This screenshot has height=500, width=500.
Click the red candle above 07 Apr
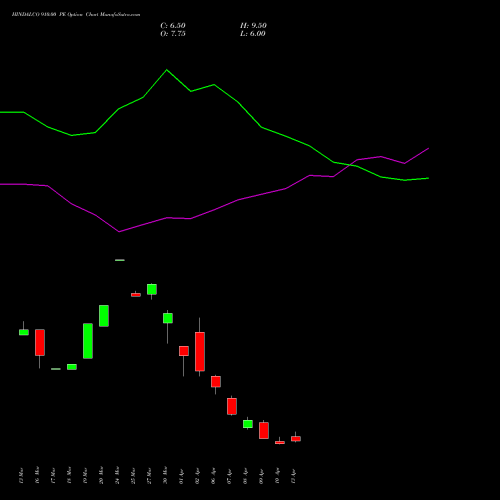click(x=232, y=406)
